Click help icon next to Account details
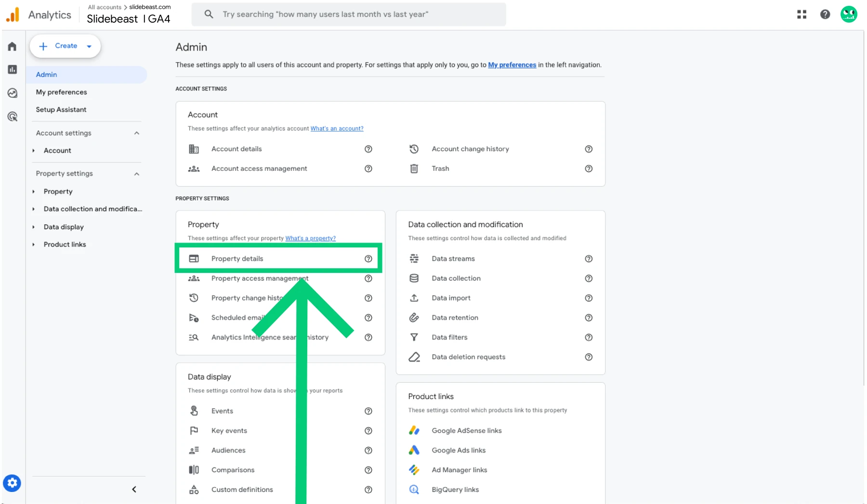Image resolution: width=867 pixels, height=504 pixels. point(368,149)
